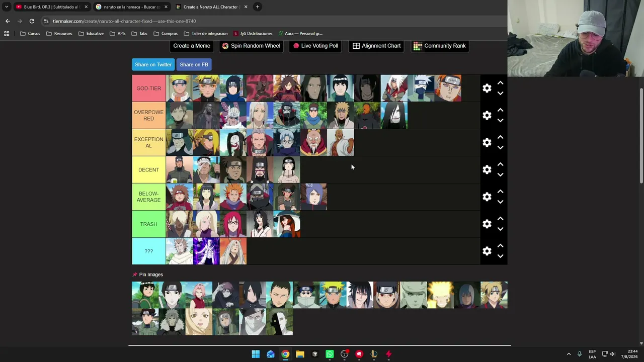Open settings gear for DECENT row
Viewport: 644px width, 362px height.
[487, 170]
